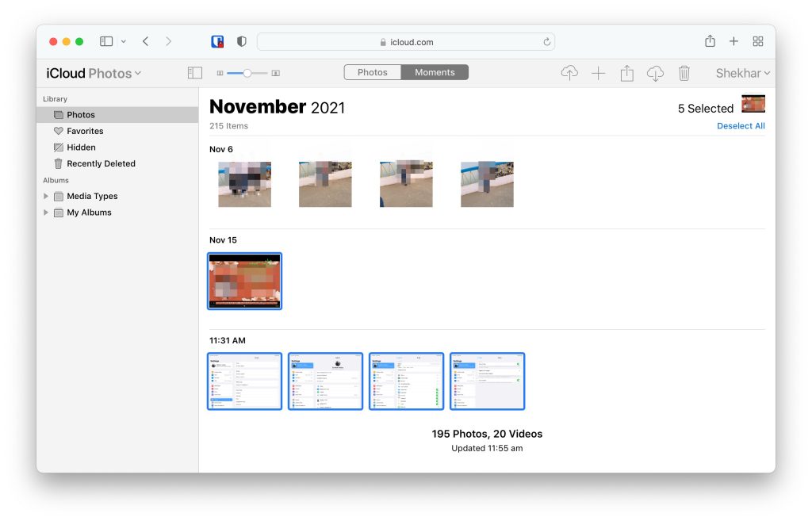Select the third Nov 6 photo

(406, 184)
